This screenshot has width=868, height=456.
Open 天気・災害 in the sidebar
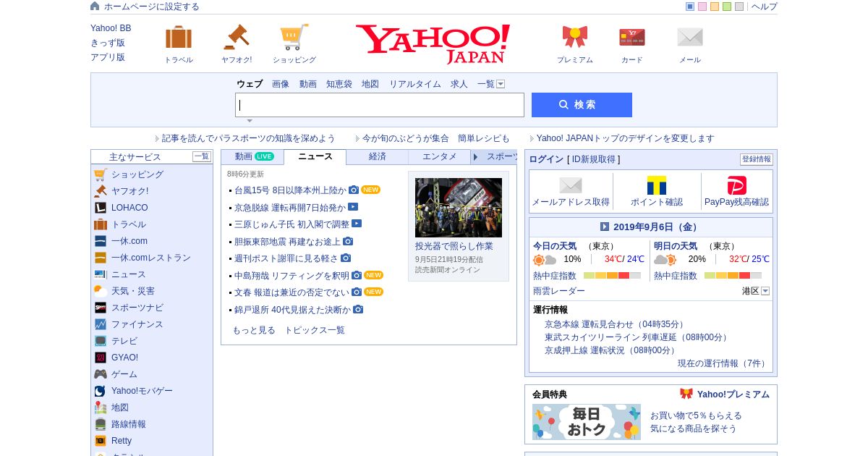point(133,291)
